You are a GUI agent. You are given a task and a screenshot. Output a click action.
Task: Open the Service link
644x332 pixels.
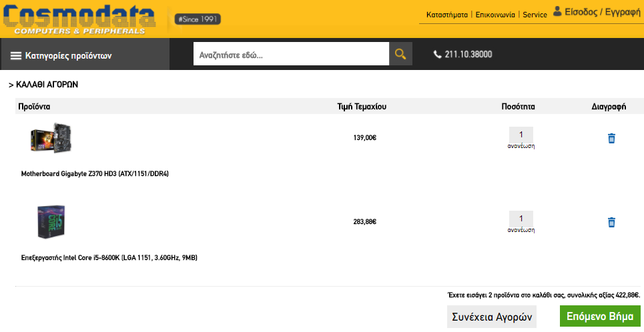click(535, 15)
